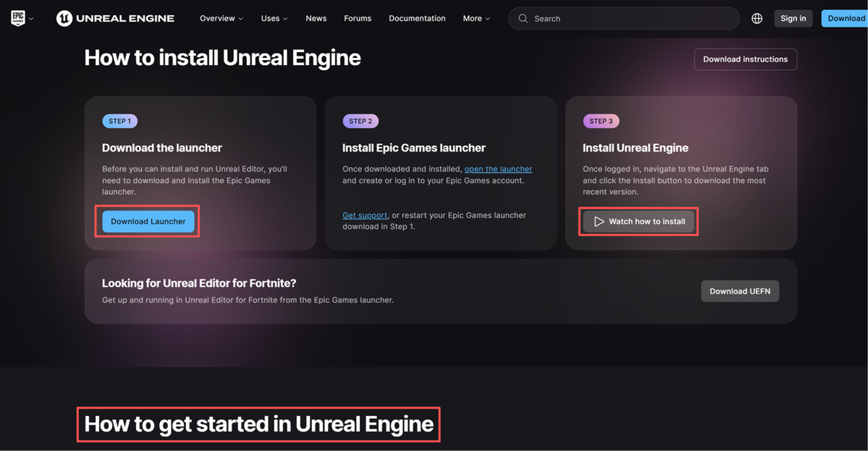This screenshot has width=868, height=451.
Task: Click the play icon on Watch how to install
Action: click(x=599, y=221)
